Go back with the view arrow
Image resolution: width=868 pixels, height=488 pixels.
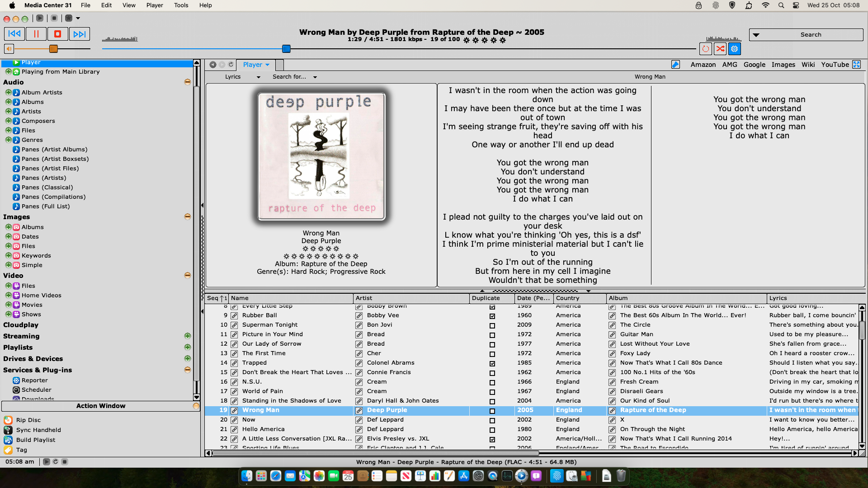212,65
